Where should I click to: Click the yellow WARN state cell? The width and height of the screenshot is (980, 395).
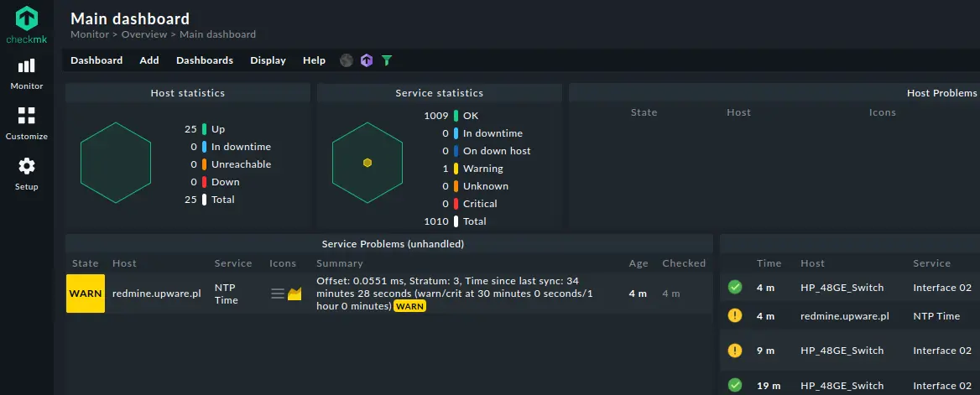pyautogui.click(x=86, y=294)
